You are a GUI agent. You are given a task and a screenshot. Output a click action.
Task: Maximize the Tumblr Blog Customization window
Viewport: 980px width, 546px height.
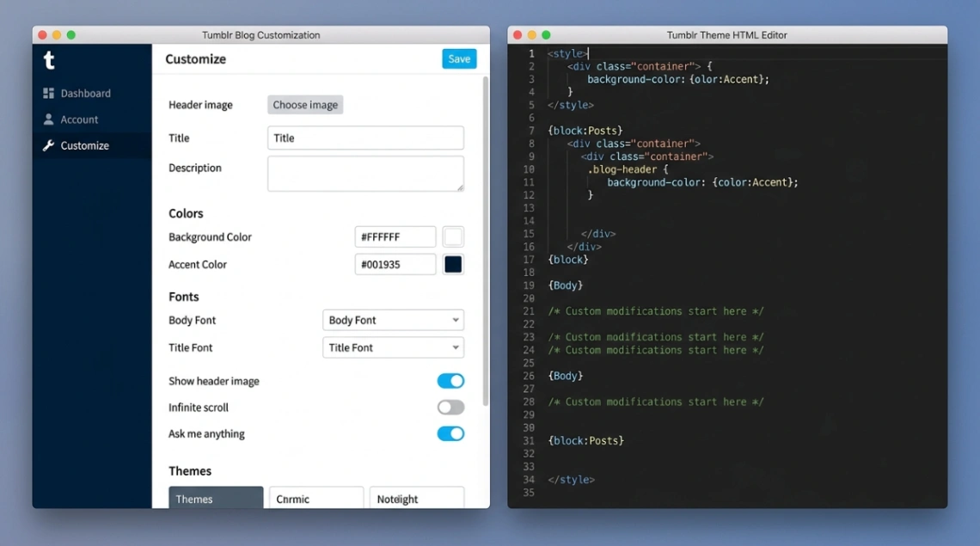click(71, 35)
